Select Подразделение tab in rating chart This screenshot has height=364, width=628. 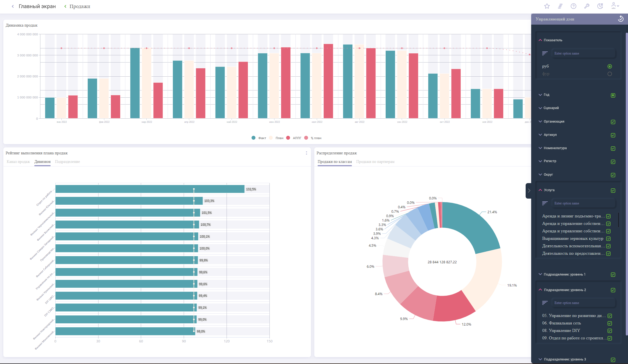[68, 162]
